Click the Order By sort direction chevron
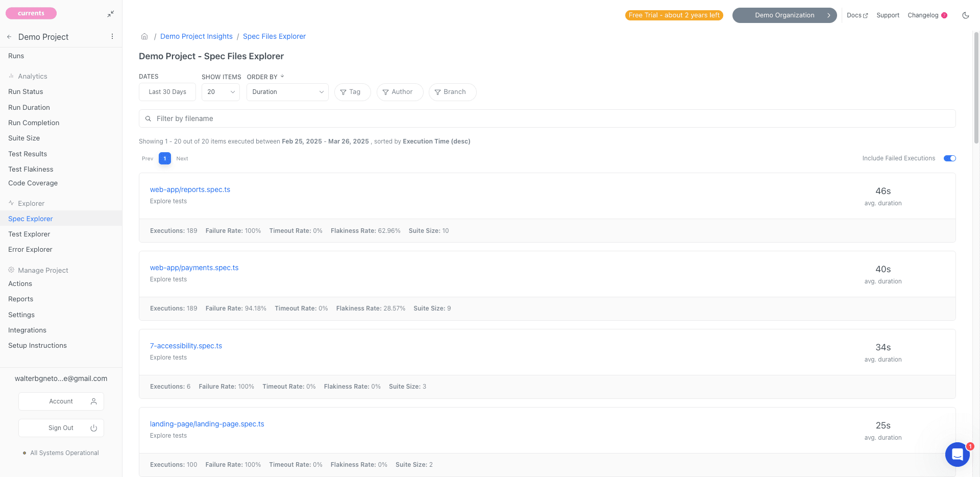980x477 pixels. [x=282, y=77]
